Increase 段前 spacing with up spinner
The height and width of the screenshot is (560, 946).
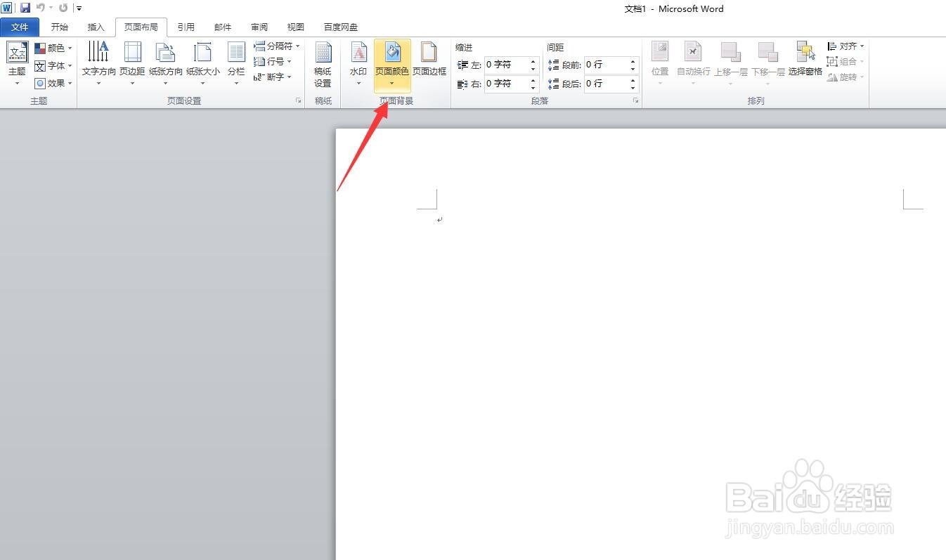pos(633,61)
